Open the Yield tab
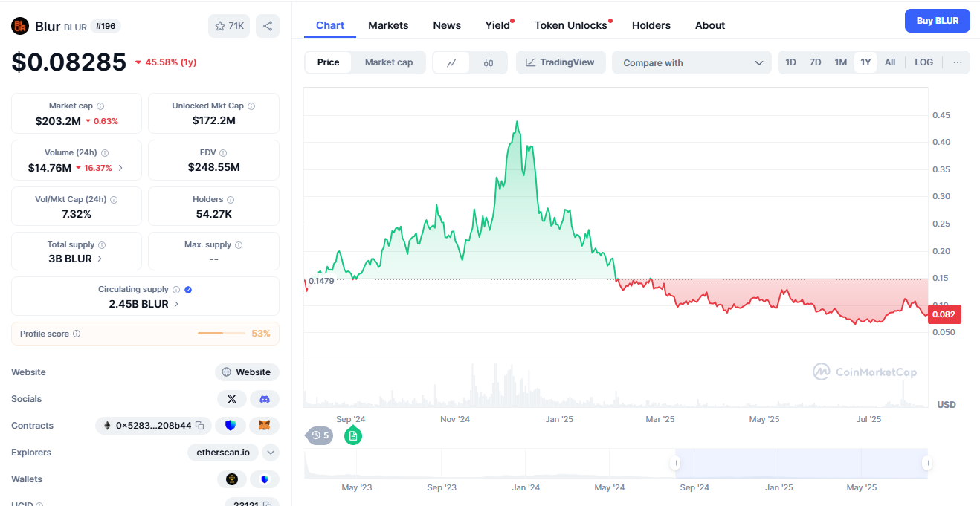The image size is (980, 506). pos(498,25)
